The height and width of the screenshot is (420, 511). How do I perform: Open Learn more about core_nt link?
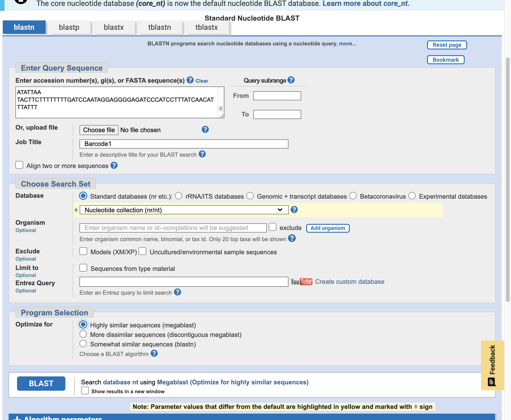click(366, 4)
